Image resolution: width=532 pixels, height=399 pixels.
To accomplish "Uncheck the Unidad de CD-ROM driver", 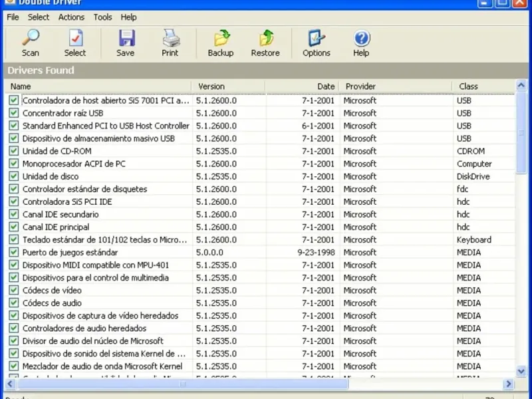I will pos(14,151).
